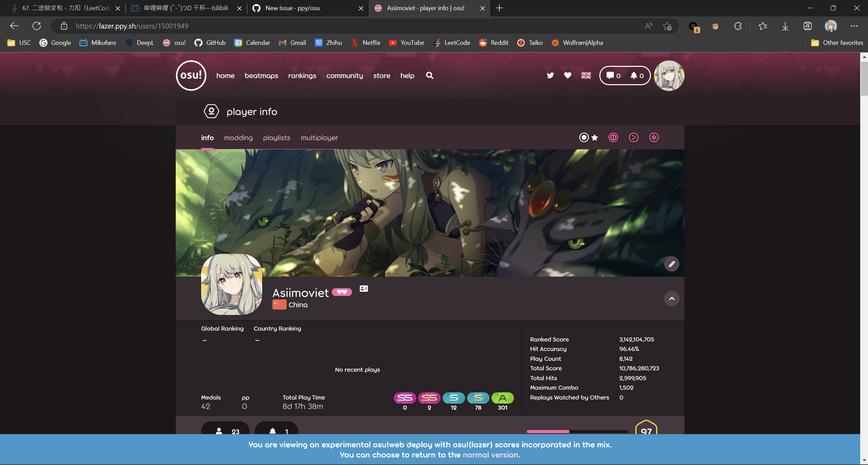Toggle the osu!standard mode selection circle

coord(583,137)
